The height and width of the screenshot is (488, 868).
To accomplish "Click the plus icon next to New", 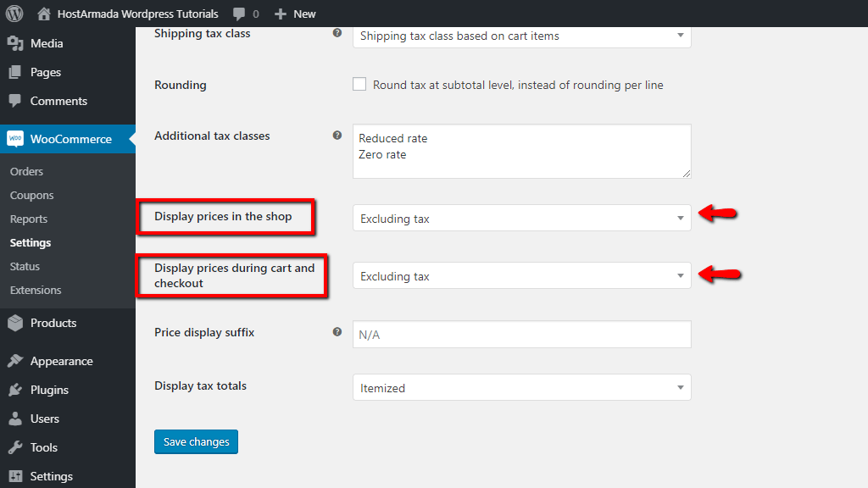I will pos(281,14).
